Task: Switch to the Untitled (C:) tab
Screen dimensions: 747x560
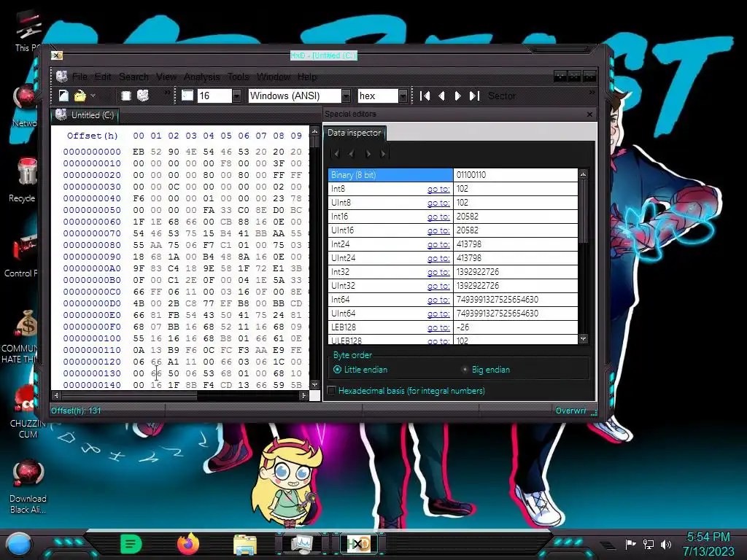Action: (x=85, y=115)
